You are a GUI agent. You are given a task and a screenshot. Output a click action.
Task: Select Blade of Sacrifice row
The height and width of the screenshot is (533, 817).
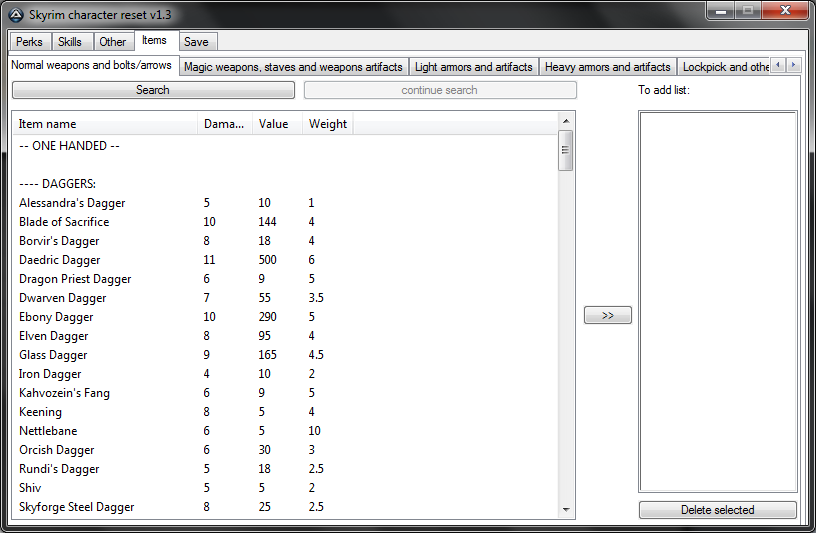coord(285,222)
